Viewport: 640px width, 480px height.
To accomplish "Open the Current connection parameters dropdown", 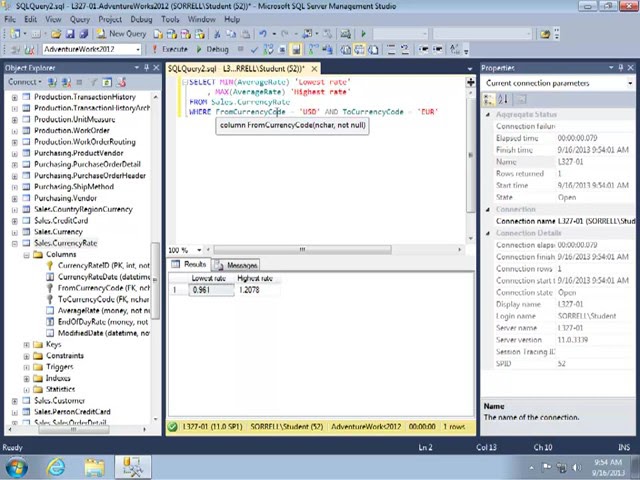I will pyautogui.click(x=630, y=83).
